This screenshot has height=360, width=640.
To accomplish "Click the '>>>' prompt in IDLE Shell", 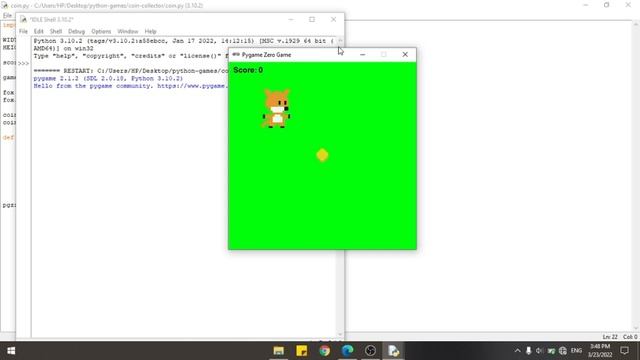I will pos(23,63).
